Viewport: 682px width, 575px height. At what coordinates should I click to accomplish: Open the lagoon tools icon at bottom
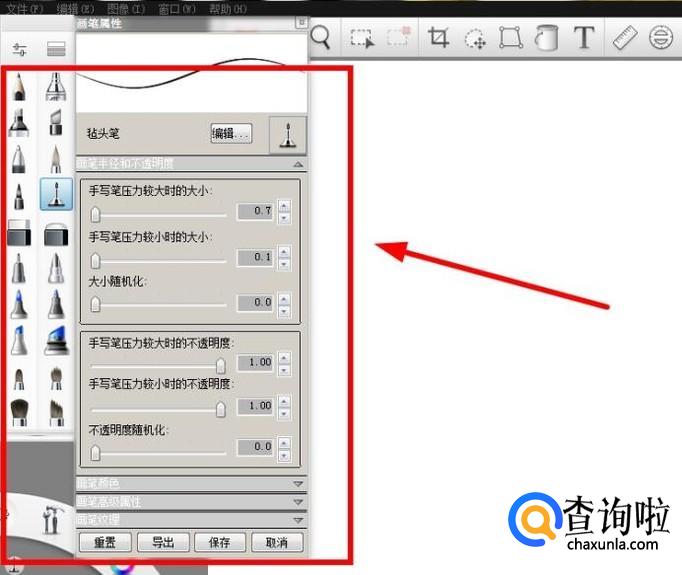[x=53, y=520]
